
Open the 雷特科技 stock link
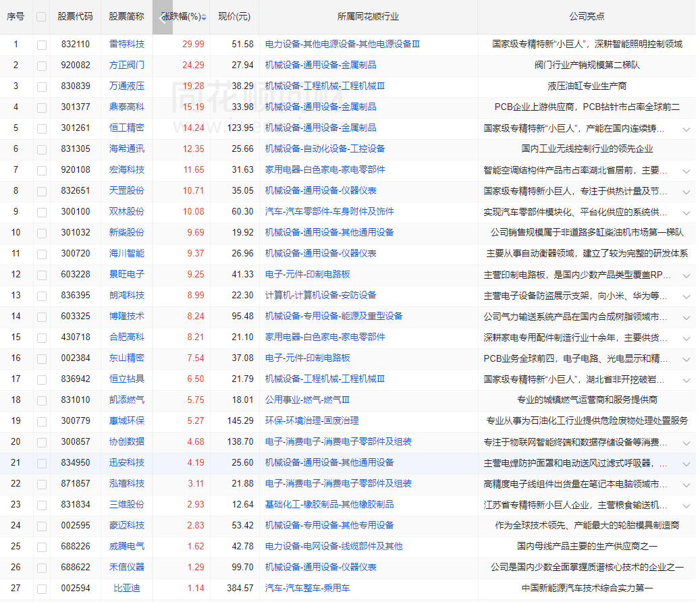pyautogui.click(x=127, y=44)
